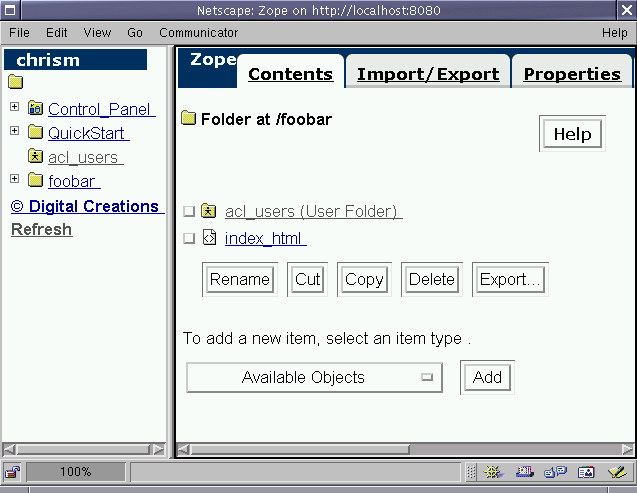The image size is (637, 493).
Task: Click the foobar folder icon in tree
Action: pos(35,179)
